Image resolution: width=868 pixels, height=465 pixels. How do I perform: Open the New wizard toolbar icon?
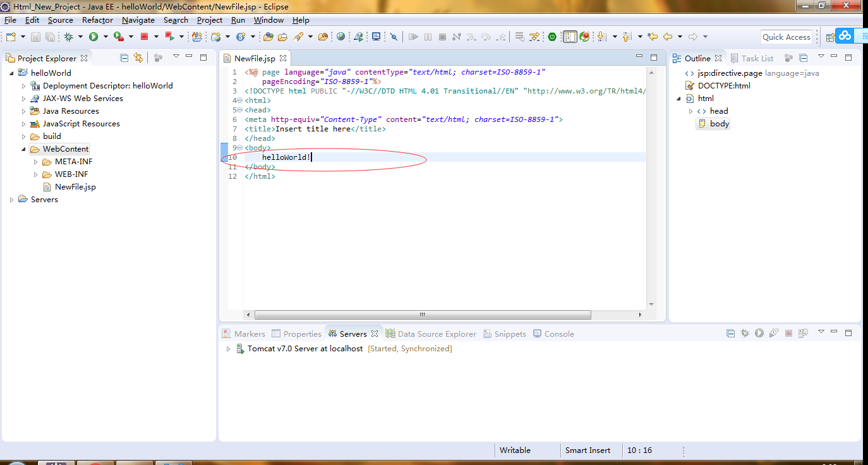click(10, 36)
